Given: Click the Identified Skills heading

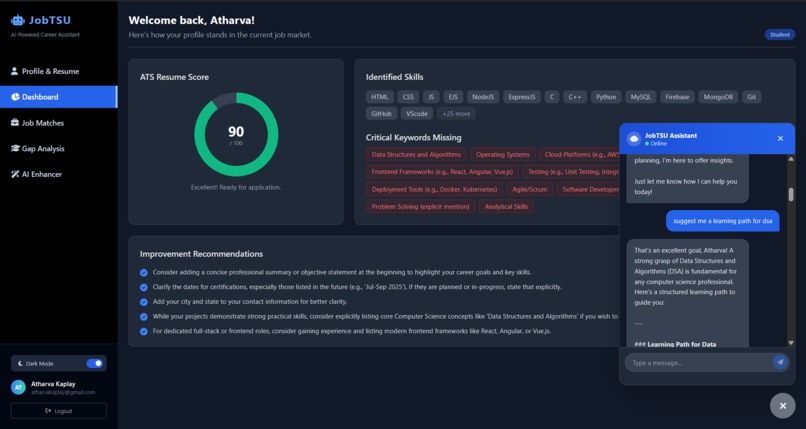Looking at the screenshot, I should click(x=394, y=77).
